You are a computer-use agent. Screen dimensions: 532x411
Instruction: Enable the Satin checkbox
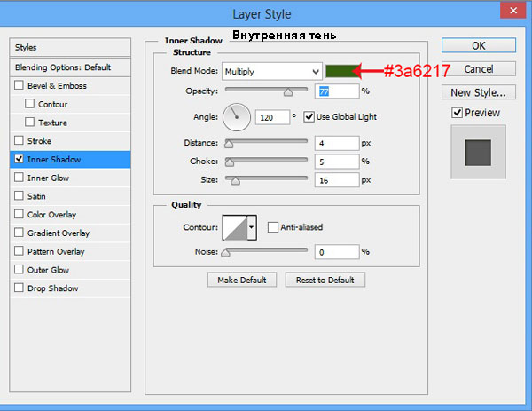[x=19, y=195]
